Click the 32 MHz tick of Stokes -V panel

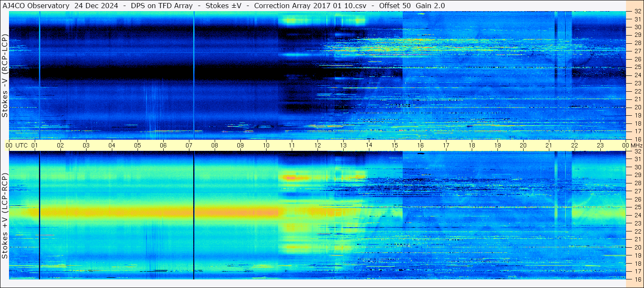[x=637, y=11]
